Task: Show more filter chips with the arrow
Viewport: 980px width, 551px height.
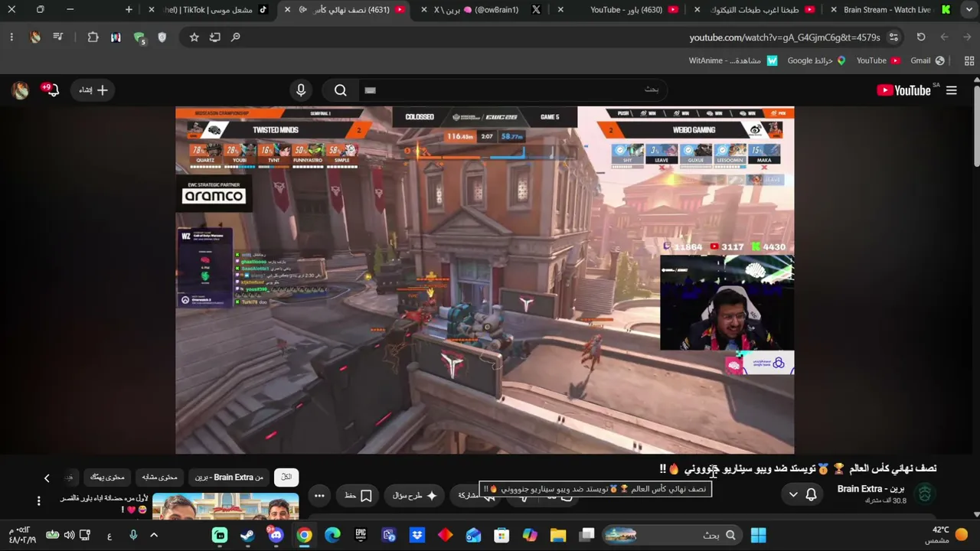Action: pos(47,478)
